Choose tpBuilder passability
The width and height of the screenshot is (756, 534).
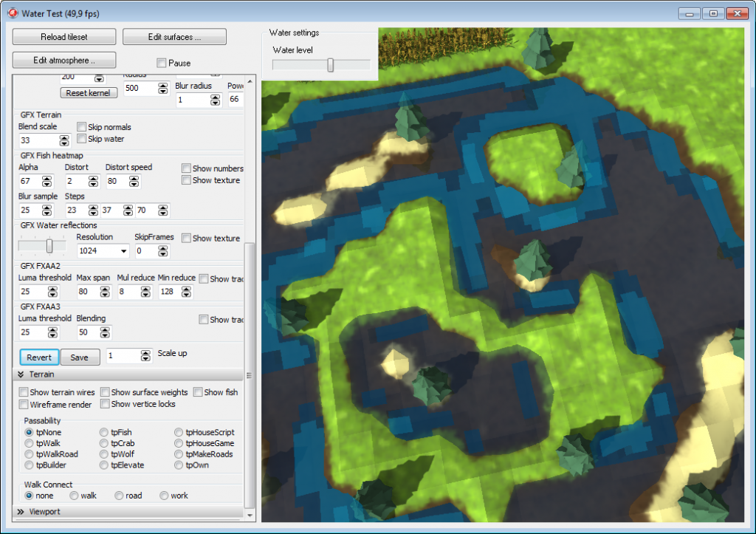29,465
